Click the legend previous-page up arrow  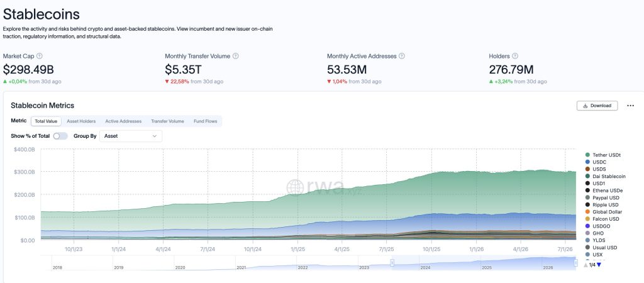coord(586,265)
